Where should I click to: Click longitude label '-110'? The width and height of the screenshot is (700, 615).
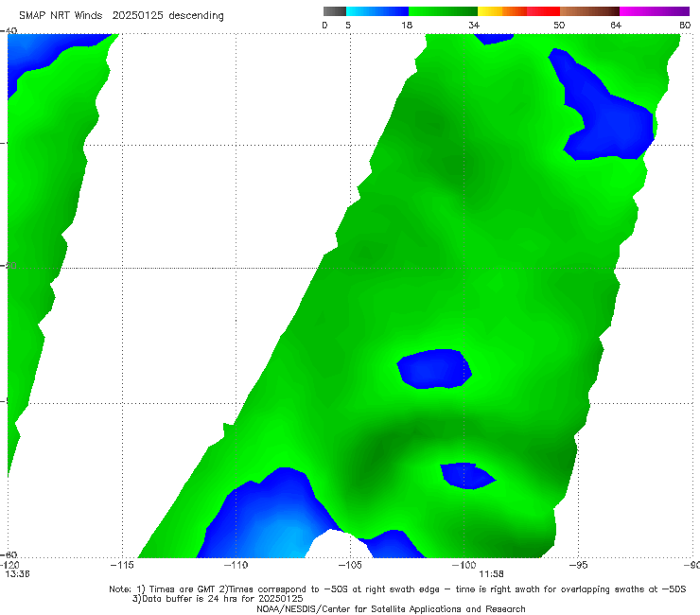(236, 565)
